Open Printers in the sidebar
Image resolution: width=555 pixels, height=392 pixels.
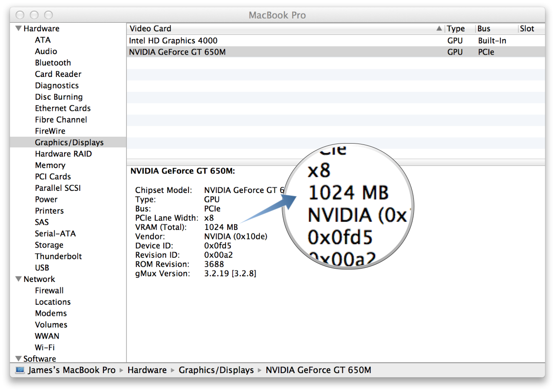pos(49,211)
